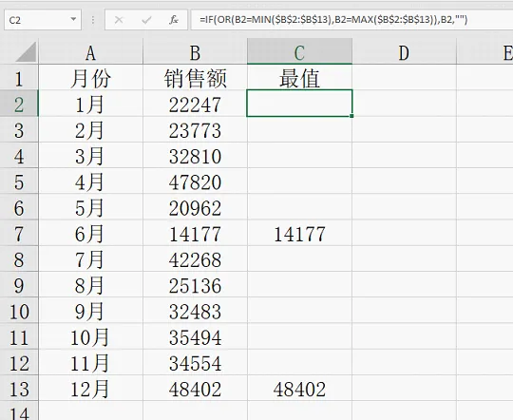The width and height of the screenshot is (513, 420).
Task: Select sales value 32483
Action: coord(195,311)
